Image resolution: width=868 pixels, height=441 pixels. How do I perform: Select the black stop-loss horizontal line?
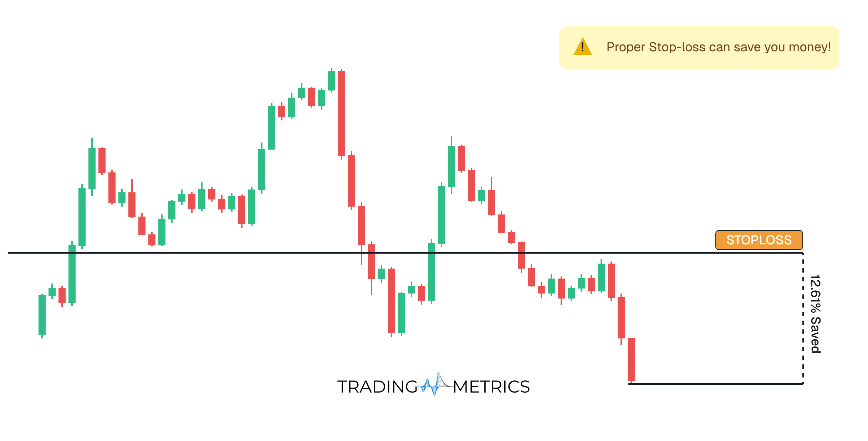click(x=214, y=253)
